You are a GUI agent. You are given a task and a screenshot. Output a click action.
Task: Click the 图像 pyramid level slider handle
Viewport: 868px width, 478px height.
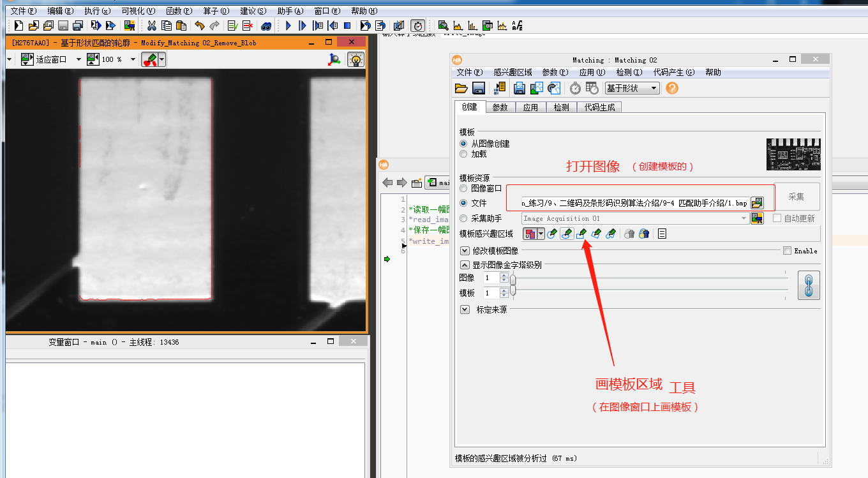[x=512, y=278]
